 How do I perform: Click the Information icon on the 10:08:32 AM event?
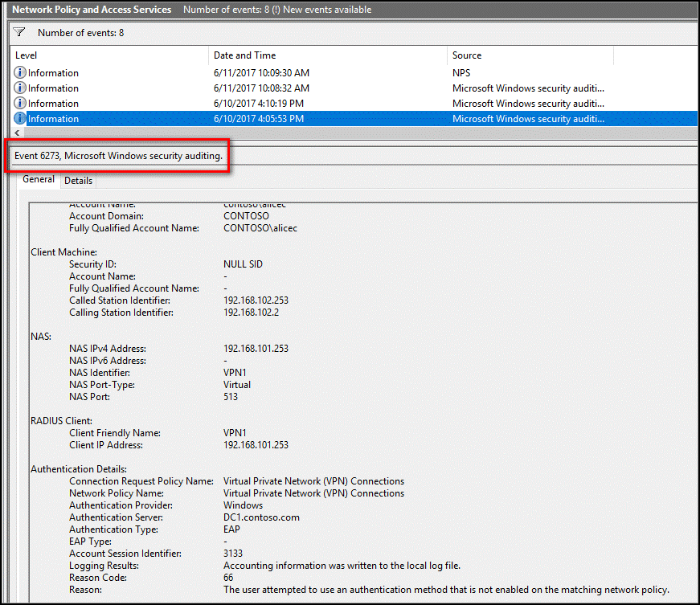click(x=19, y=88)
